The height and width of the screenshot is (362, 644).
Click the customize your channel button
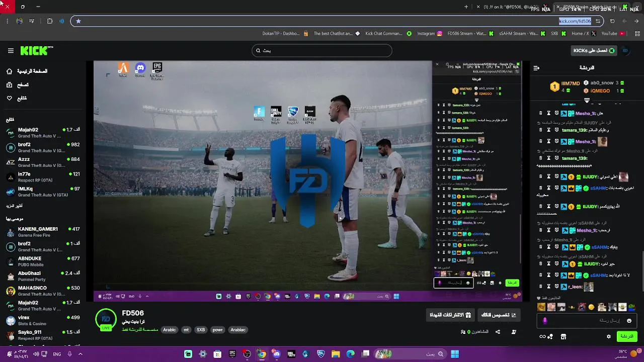click(x=499, y=315)
